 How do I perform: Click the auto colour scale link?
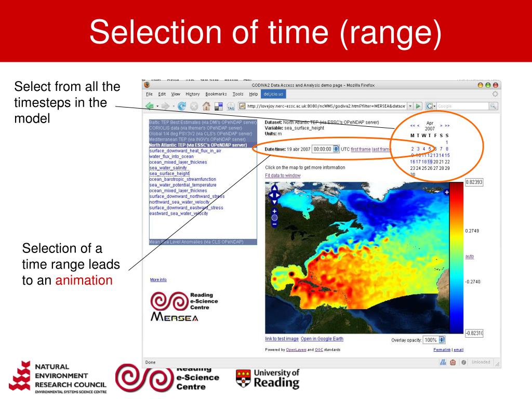[x=469, y=256]
